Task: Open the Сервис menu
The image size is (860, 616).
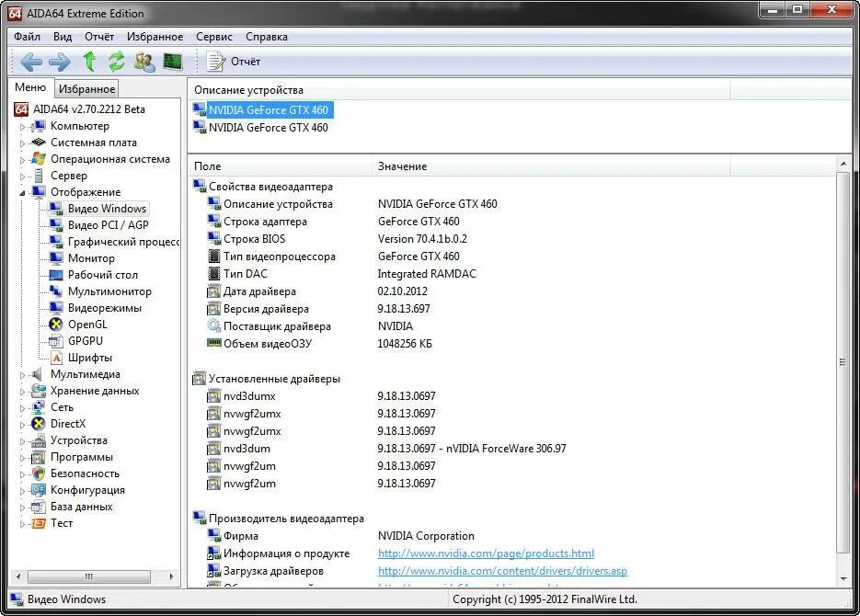Action: point(213,37)
